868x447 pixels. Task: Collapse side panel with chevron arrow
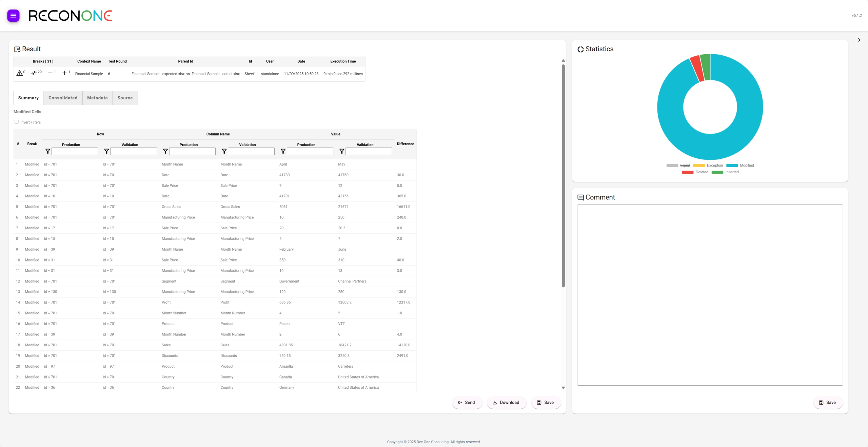click(x=859, y=40)
